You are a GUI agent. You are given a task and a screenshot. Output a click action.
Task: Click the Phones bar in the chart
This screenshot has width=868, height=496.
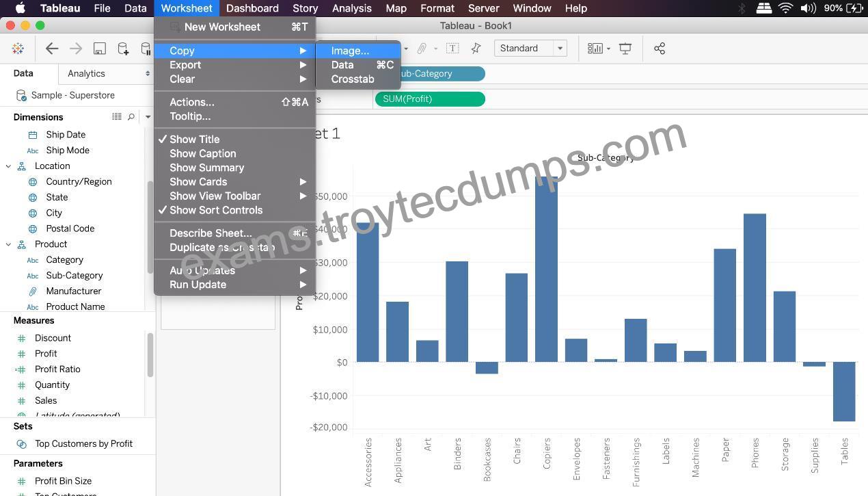click(755, 288)
